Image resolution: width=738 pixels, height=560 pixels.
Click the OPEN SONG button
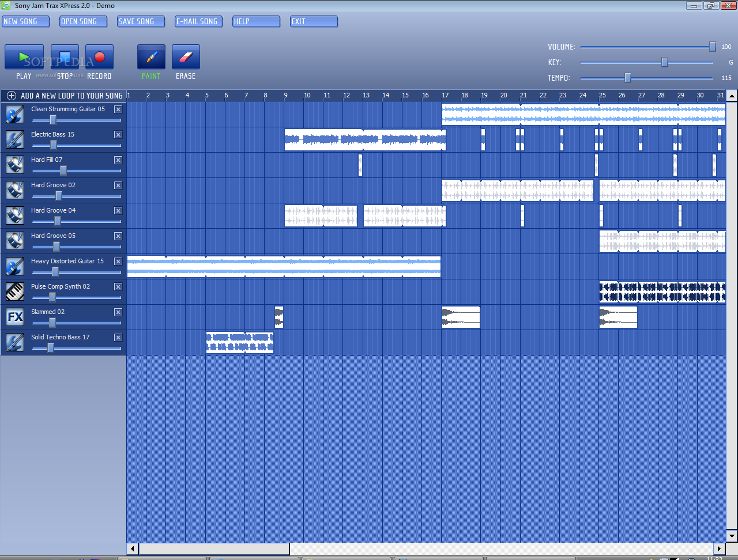(83, 21)
